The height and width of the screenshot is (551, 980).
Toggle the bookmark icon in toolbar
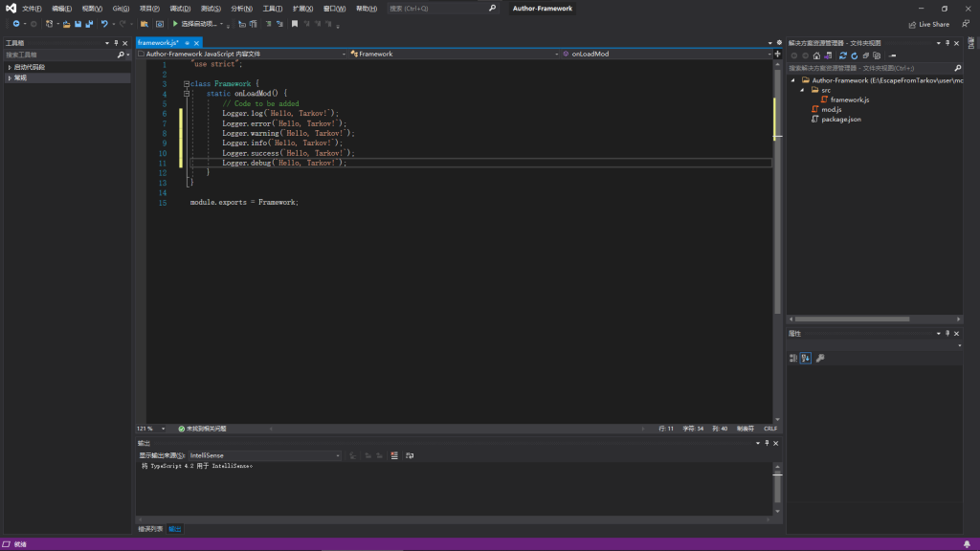click(295, 24)
